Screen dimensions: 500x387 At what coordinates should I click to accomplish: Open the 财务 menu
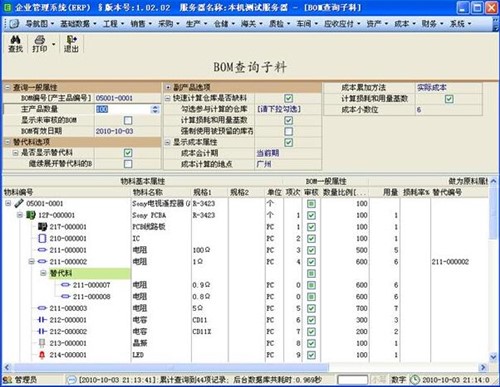432,24
